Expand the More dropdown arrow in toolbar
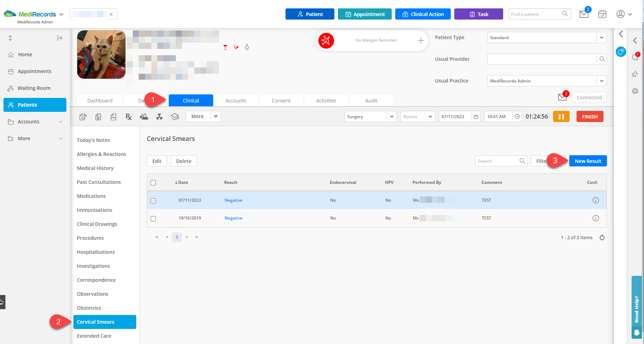The height and width of the screenshot is (344, 644). (216, 116)
